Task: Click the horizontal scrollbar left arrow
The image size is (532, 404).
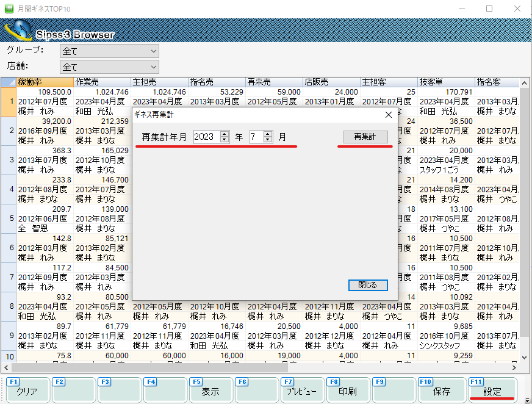Action: click(x=6, y=367)
